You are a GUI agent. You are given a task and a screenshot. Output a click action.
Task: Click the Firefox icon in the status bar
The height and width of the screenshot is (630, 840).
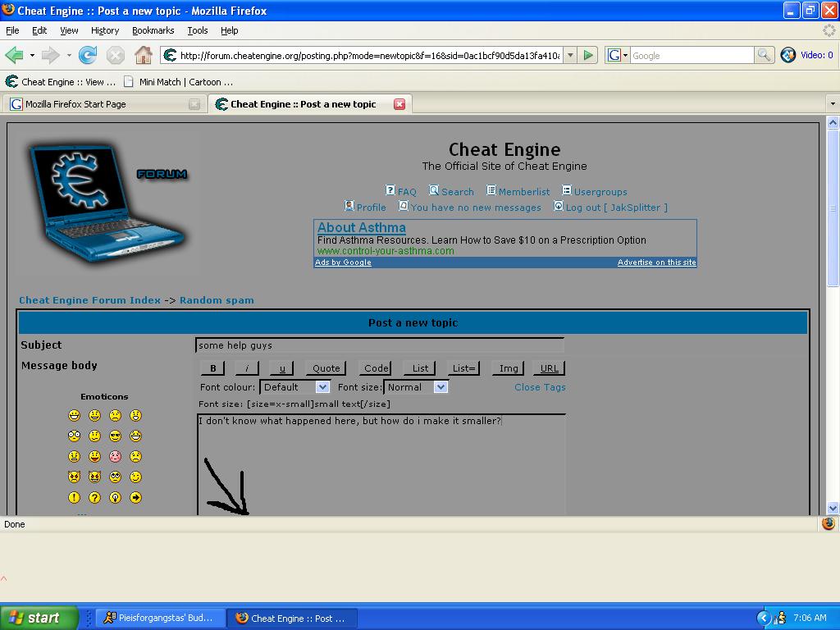tap(829, 523)
